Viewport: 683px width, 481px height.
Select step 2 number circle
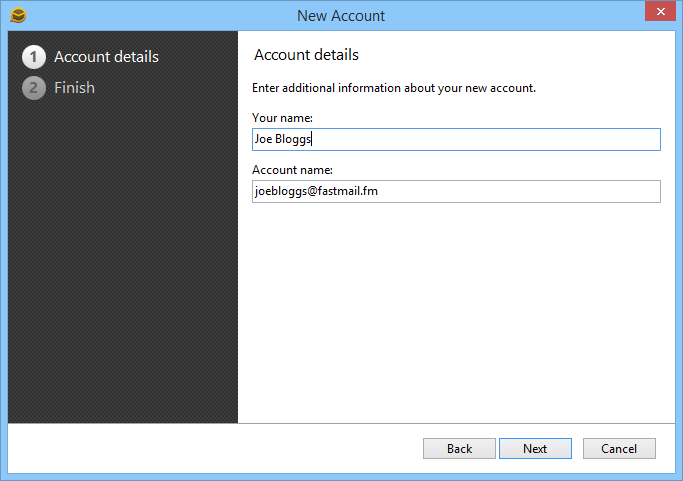click(x=34, y=88)
